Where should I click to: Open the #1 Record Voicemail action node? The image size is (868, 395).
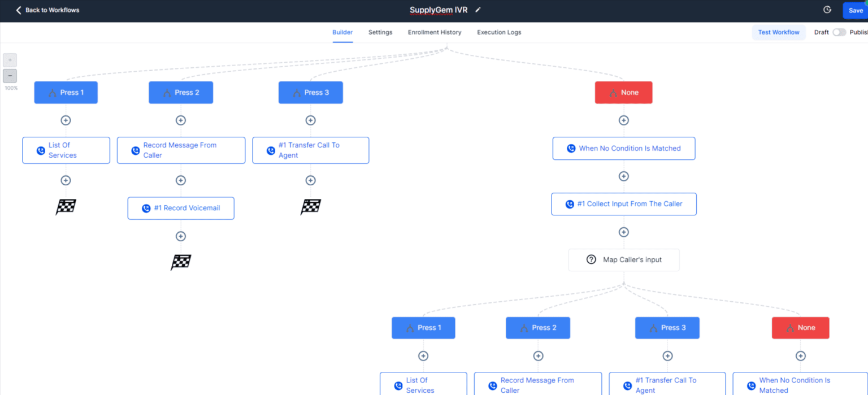pos(181,208)
